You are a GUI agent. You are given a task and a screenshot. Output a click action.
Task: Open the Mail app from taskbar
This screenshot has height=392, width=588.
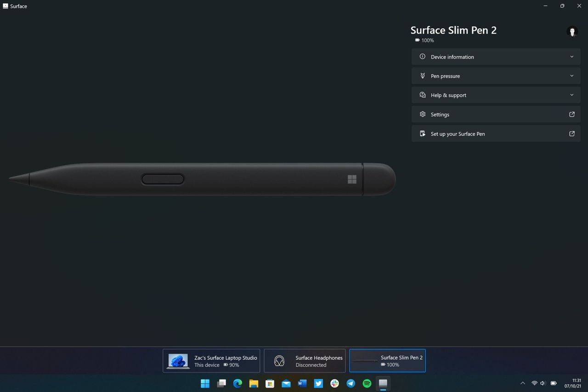[x=286, y=383]
